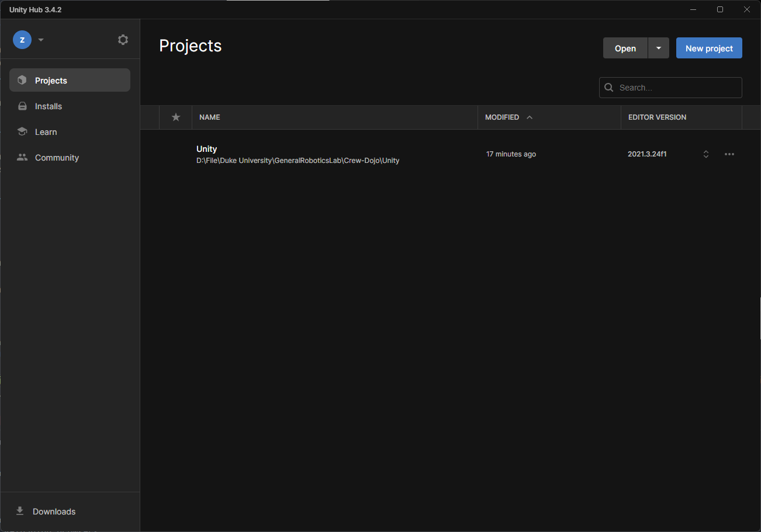Focus the project Search field
761x532 pixels.
(x=670, y=88)
